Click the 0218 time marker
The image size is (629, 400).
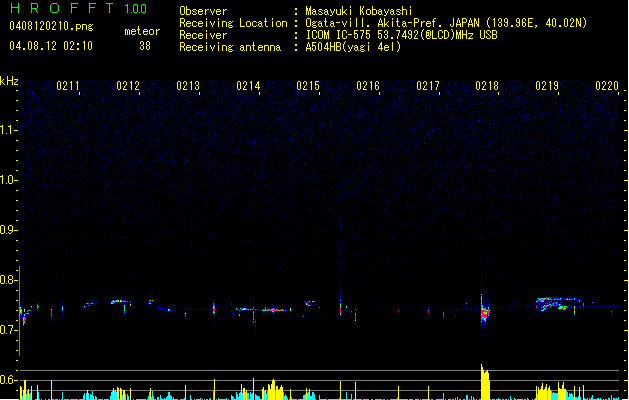click(487, 86)
